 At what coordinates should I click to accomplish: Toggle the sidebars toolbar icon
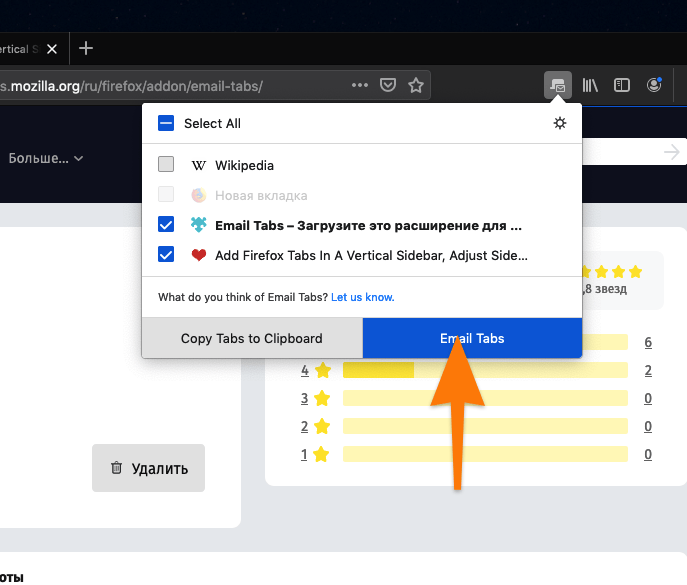(x=622, y=85)
